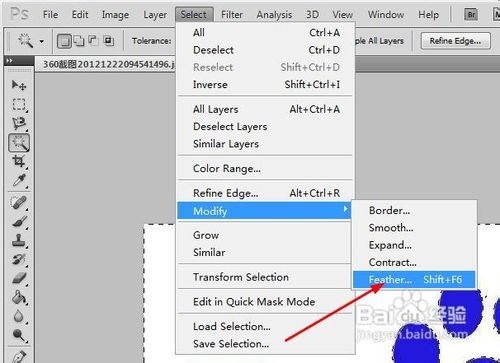Viewport: 500px width, 363px height.
Task: Select the Brush tool
Action: pyautogui.click(x=19, y=221)
